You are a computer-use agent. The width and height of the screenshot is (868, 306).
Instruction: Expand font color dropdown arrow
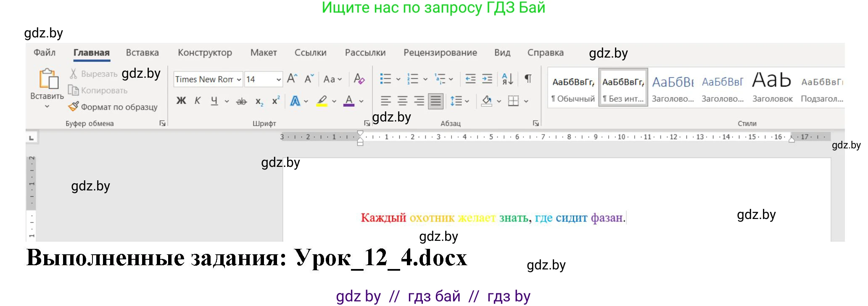(361, 101)
